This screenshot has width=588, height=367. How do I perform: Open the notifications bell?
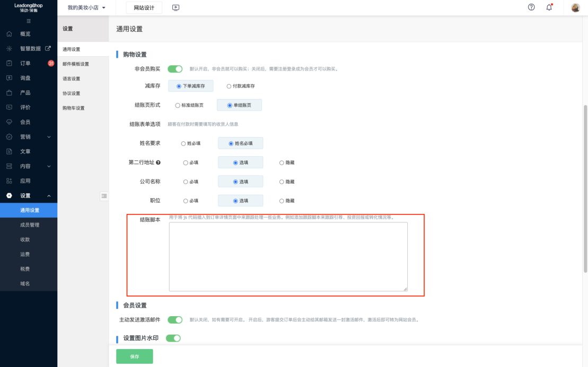[549, 7]
